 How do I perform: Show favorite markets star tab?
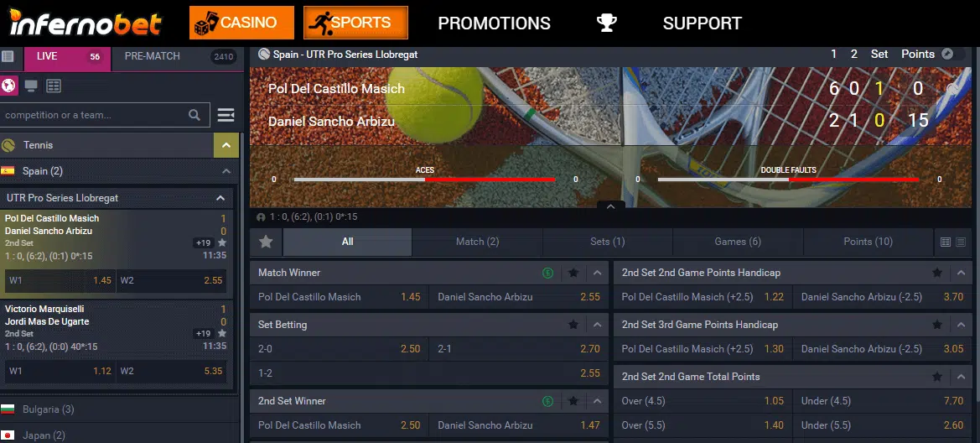click(x=267, y=242)
